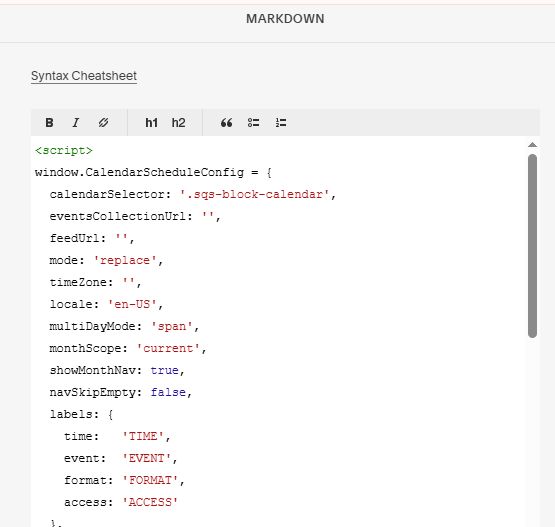
Task: Toggle bold formatting in markdown toolbar
Action: pos(49,123)
